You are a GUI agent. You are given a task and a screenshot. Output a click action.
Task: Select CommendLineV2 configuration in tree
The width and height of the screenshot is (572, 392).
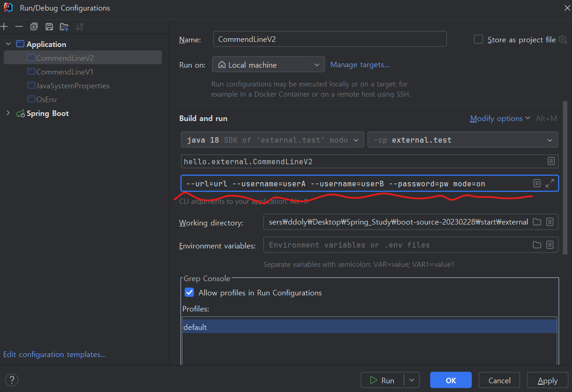pos(83,58)
